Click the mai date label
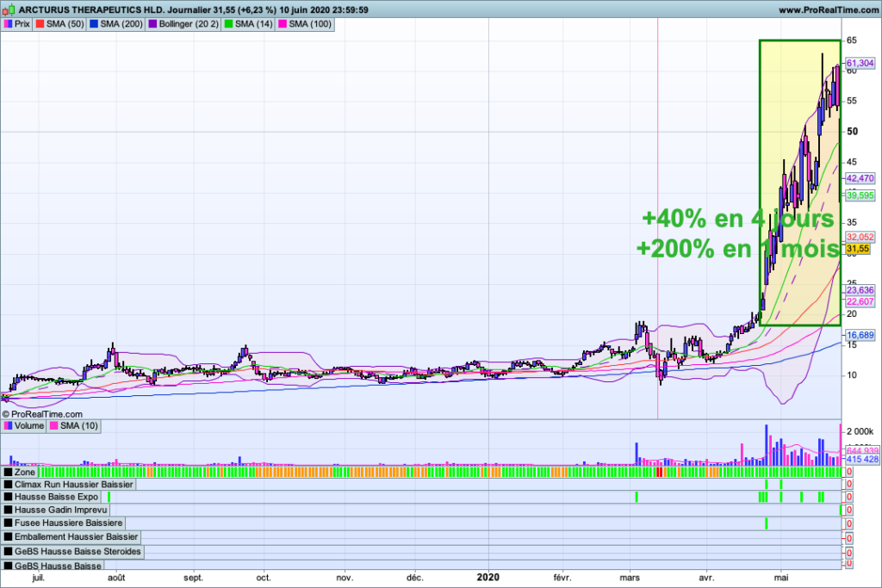The width and height of the screenshot is (882, 588). (x=780, y=578)
